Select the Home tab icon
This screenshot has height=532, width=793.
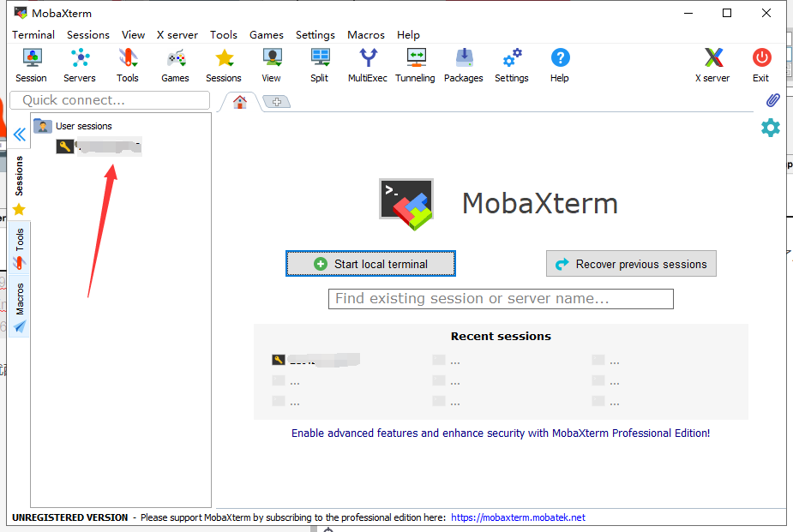tap(240, 102)
